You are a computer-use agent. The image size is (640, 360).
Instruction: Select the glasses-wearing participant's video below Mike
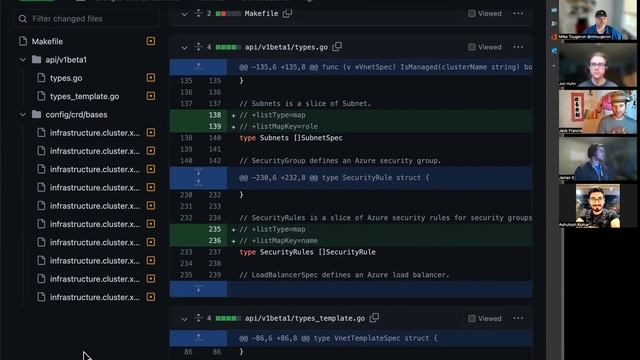[598, 65]
